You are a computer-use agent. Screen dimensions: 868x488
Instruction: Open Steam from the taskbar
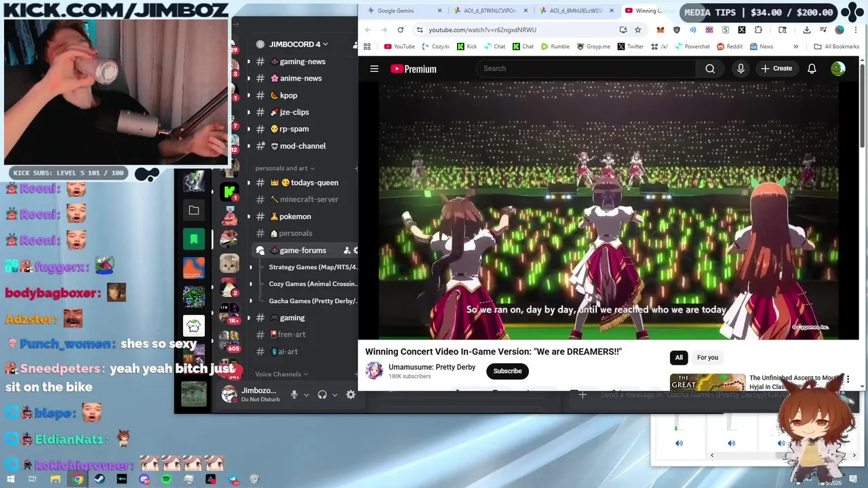click(100, 479)
